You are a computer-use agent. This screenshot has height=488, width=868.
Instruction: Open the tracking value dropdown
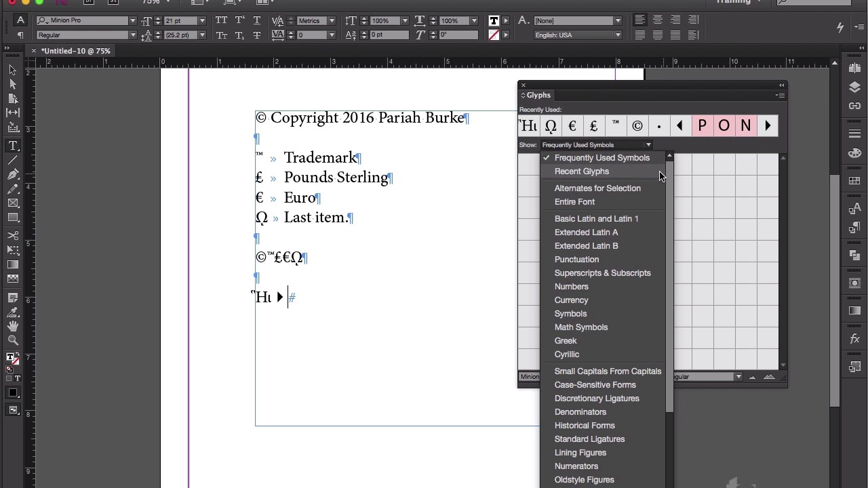332,35
